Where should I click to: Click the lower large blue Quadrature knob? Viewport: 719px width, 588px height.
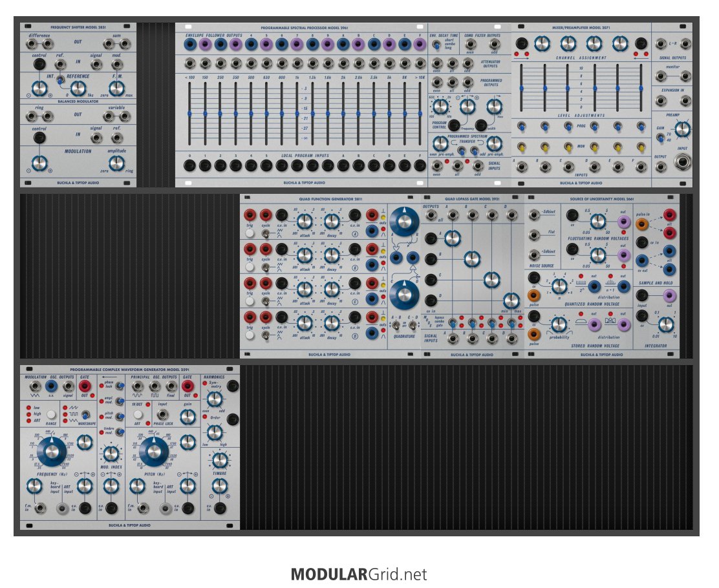(x=404, y=294)
